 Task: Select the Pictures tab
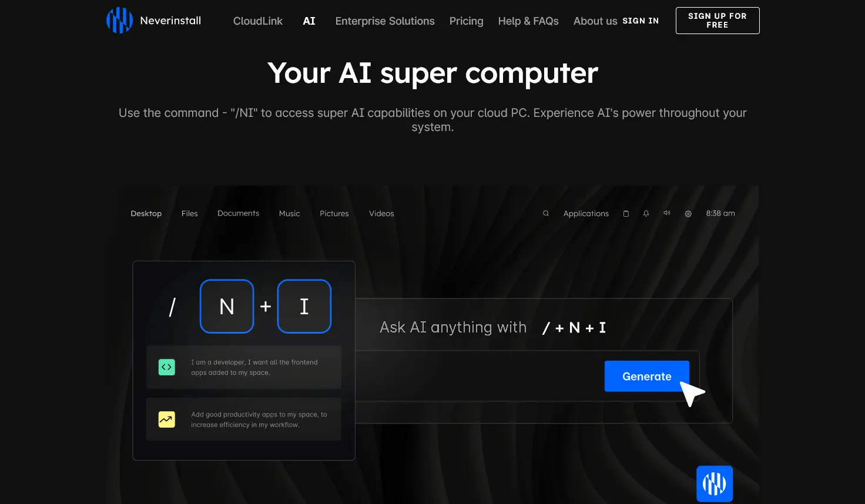(334, 213)
